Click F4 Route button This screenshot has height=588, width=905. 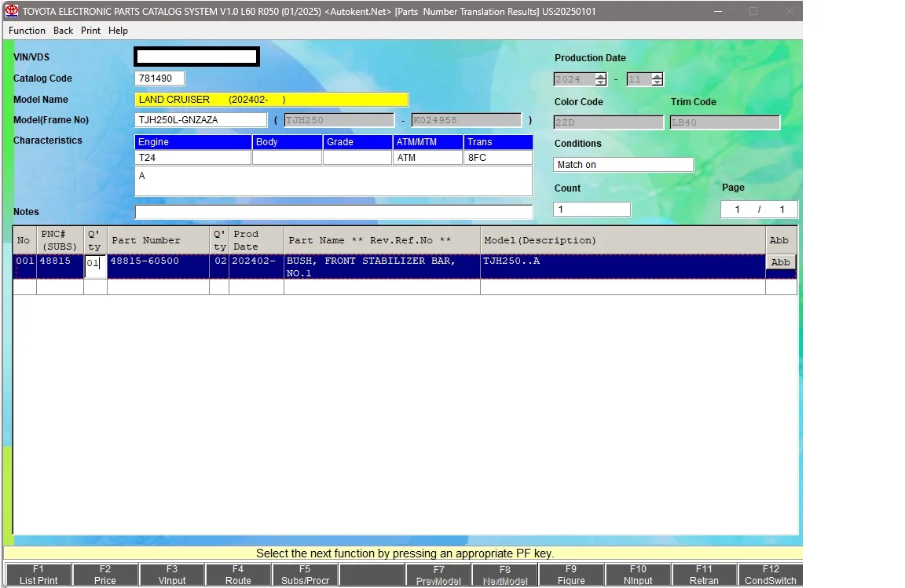(238, 575)
